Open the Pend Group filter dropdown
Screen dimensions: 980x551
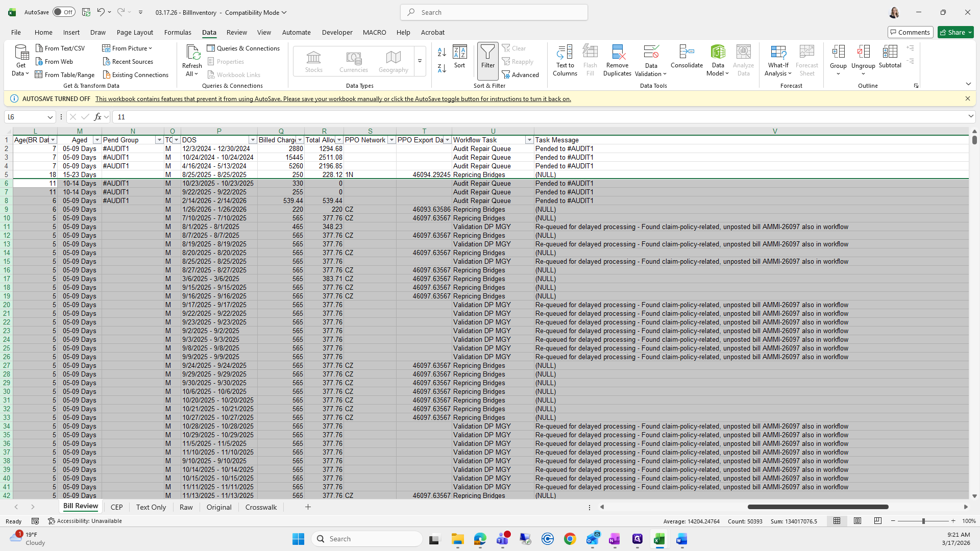click(159, 140)
